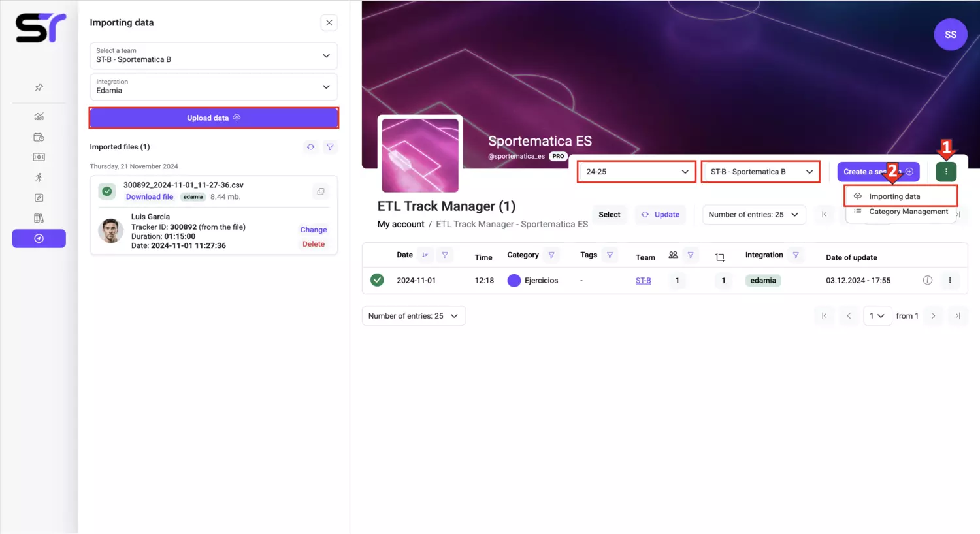
Task: Refresh the imported files list
Action: click(x=311, y=147)
